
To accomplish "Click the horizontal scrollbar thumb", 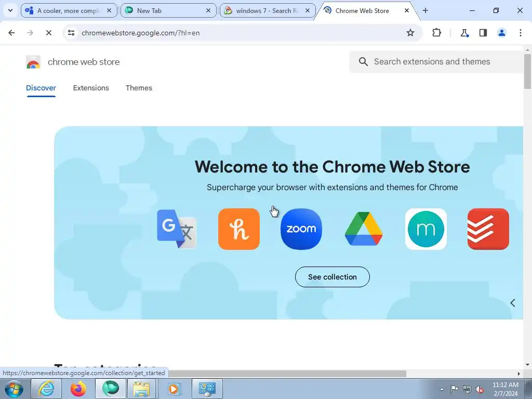I will point(287,374).
